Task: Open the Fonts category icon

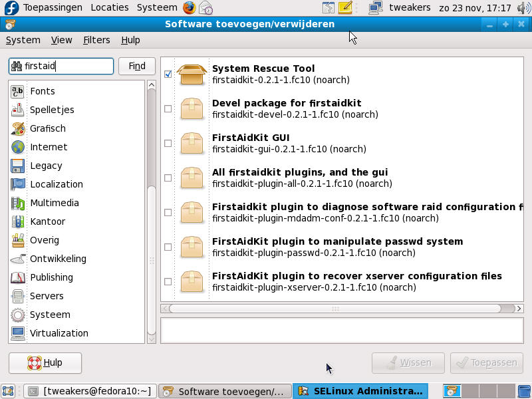Action: (x=17, y=91)
